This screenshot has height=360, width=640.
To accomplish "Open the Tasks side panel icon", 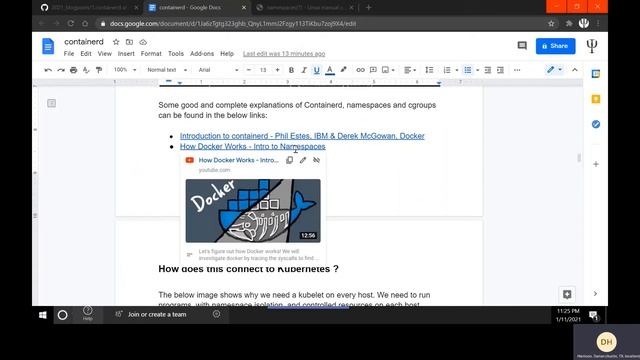I will 596,124.
